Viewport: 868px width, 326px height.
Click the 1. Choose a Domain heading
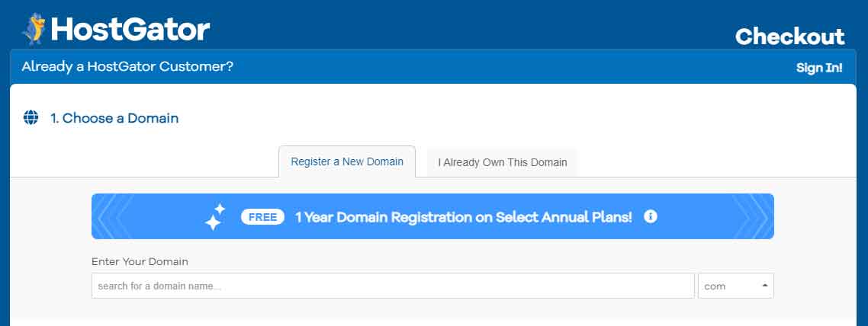pyautogui.click(x=114, y=118)
